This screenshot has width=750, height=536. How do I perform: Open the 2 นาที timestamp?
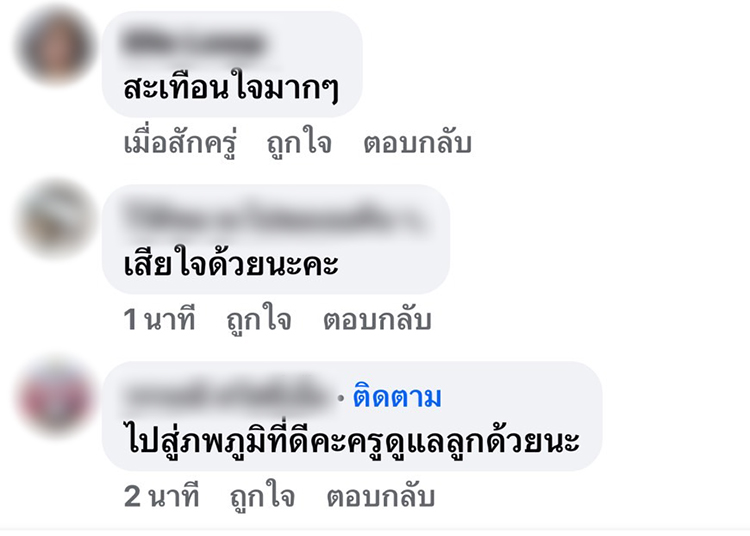tap(161, 496)
